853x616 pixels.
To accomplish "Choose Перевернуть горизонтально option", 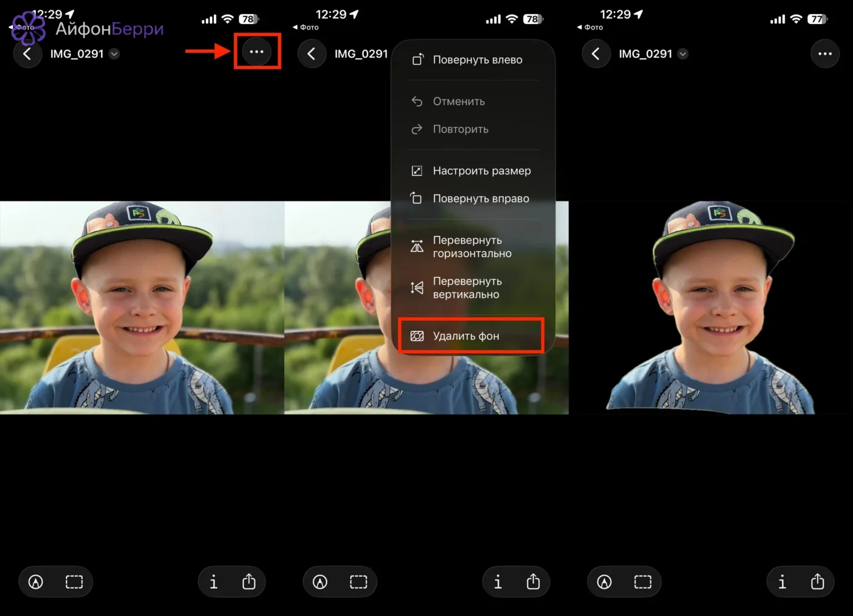I will point(473,247).
